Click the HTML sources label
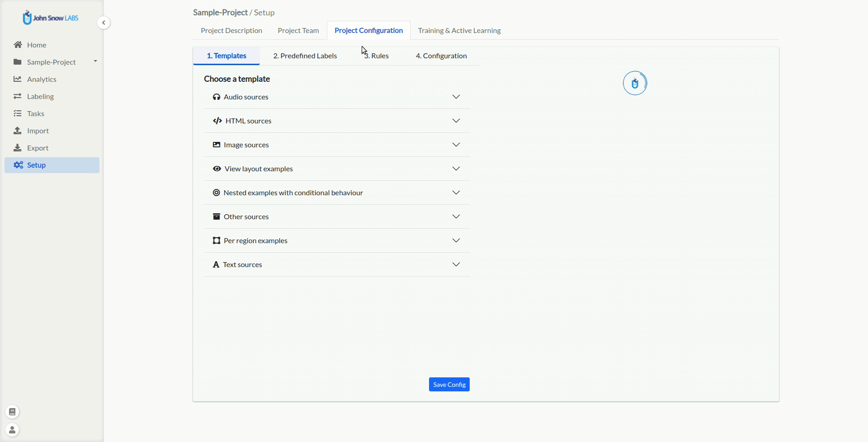Image resolution: width=868 pixels, height=442 pixels. pos(248,121)
